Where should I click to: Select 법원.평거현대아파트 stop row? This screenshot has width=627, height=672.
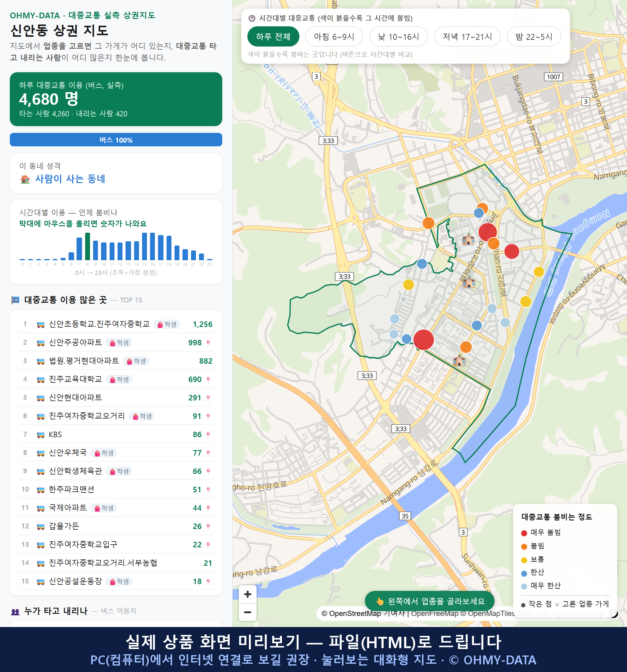click(116, 361)
